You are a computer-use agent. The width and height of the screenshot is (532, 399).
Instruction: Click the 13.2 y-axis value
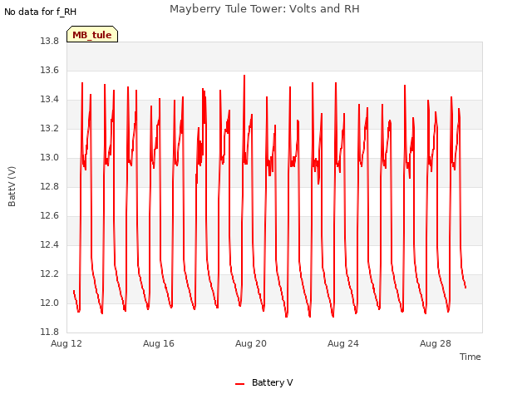coord(50,129)
